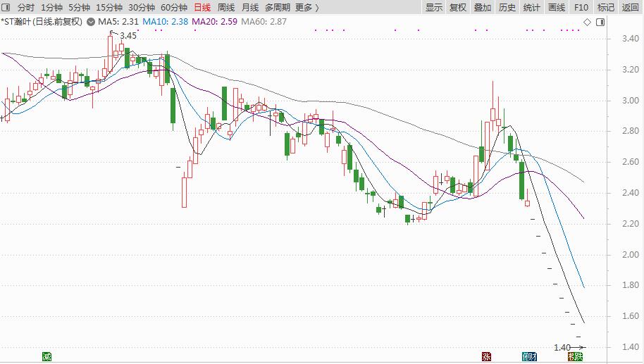
Task: Click the blue 财 marker at chart bottom
Action: point(529,357)
